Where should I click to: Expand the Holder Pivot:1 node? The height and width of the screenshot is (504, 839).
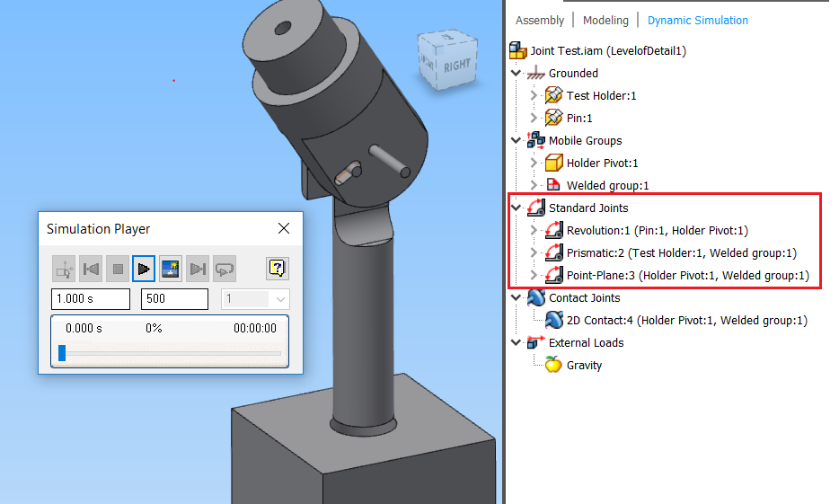click(534, 163)
